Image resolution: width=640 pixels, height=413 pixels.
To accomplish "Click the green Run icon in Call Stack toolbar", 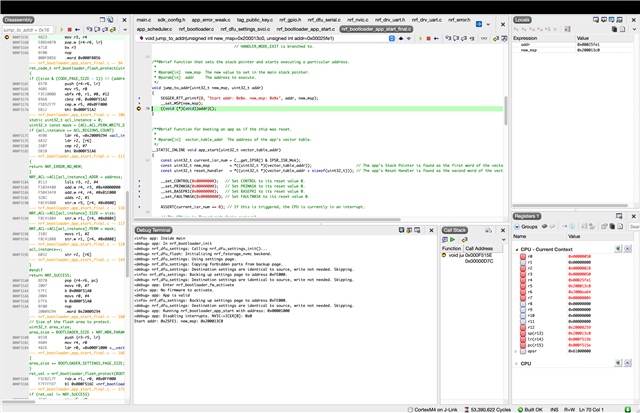I will tap(452, 240).
